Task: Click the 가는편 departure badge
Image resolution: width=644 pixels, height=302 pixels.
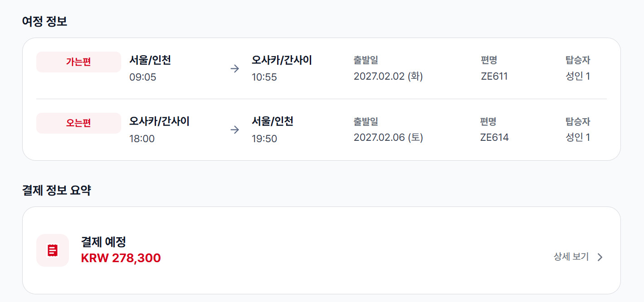Action: (78, 62)
